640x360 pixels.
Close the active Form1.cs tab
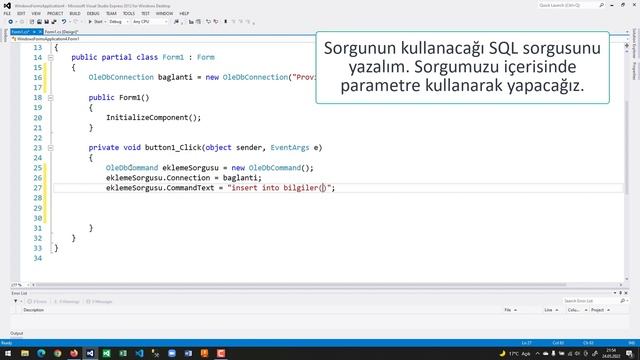[x=40, y=32]
